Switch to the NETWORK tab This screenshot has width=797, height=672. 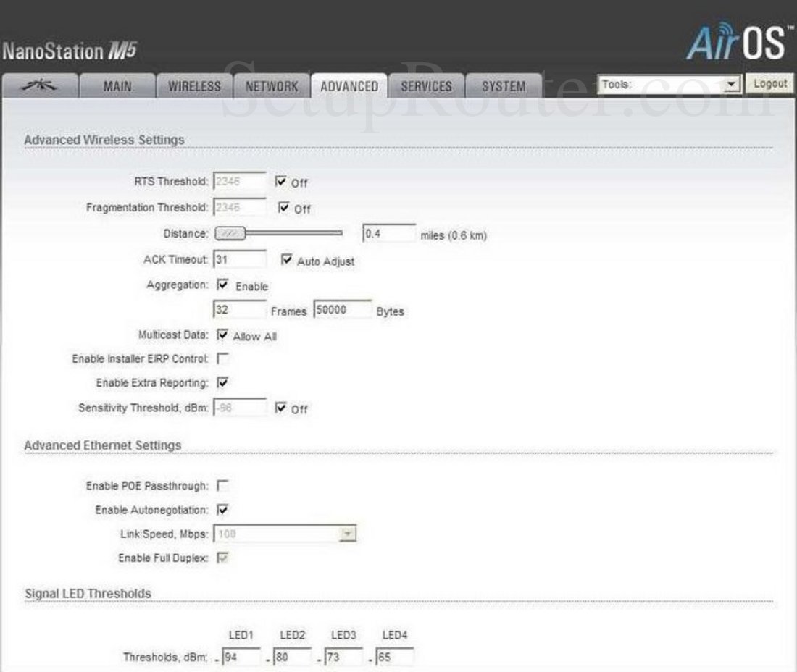pyautogui.click(x=271, y=85)
